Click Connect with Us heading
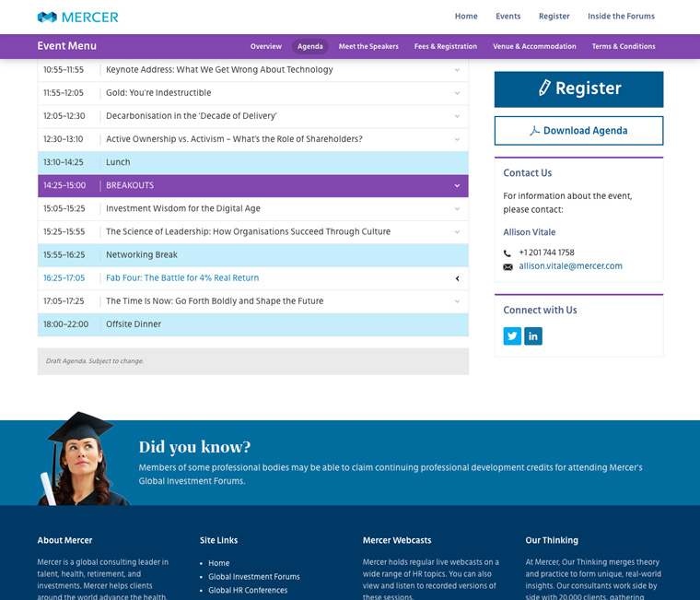Viewport: 700px width, 600px height. point(540,310)
